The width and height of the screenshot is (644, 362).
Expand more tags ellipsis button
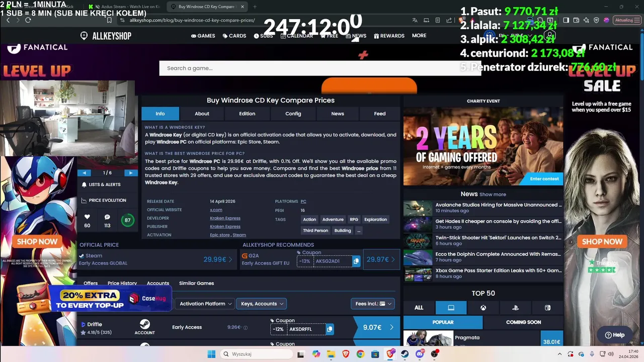click(x=359, y=230)
